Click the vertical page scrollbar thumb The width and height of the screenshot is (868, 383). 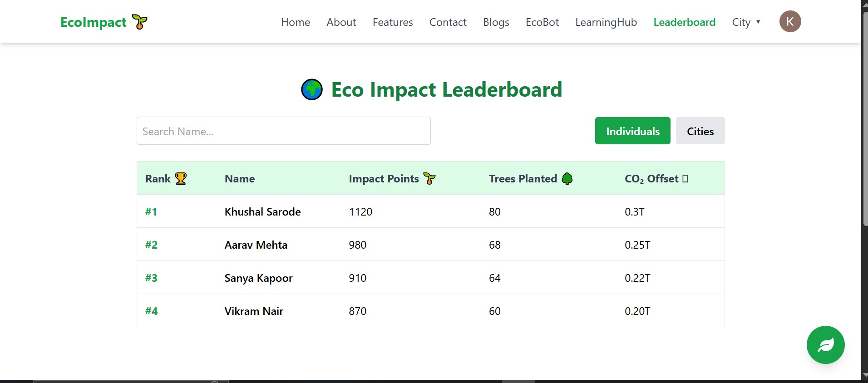coord(865,118)
